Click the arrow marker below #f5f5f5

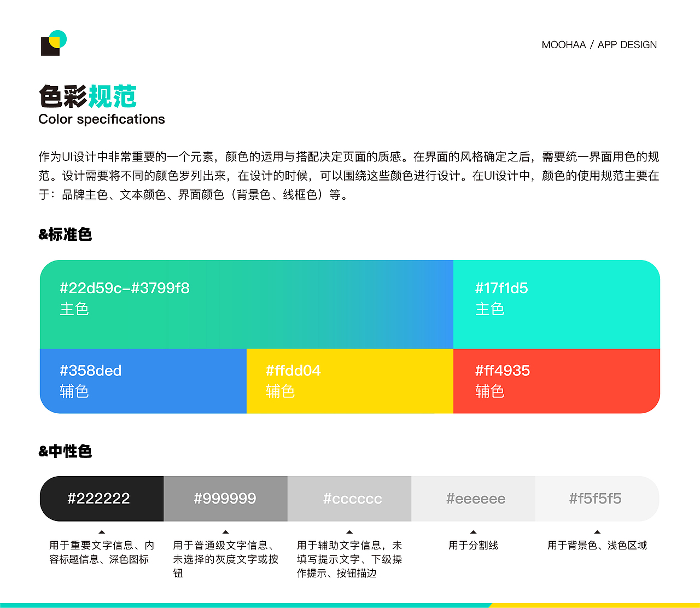click(597, 532)
